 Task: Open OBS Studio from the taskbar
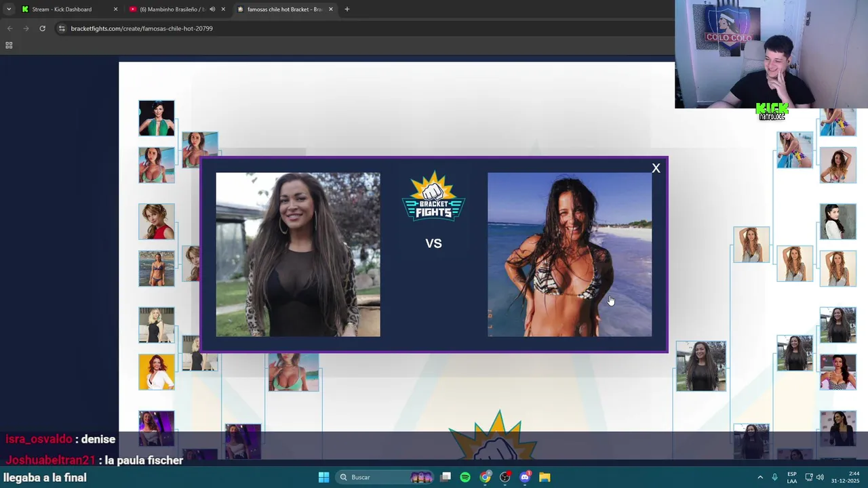(505, 477)
